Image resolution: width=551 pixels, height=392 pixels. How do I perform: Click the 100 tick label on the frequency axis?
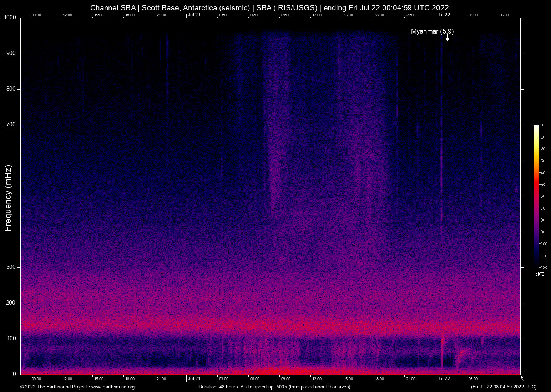(x=12, y=338)
